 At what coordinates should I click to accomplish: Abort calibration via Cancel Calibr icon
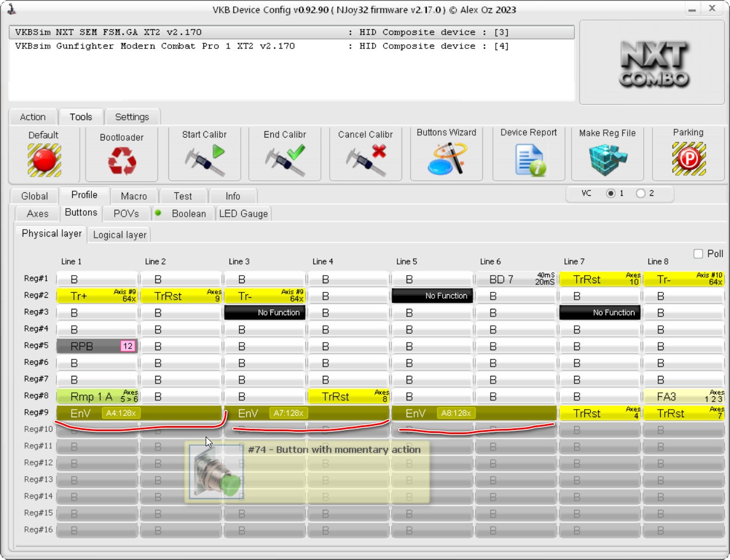pyautogui.click(x=366, y=160)
